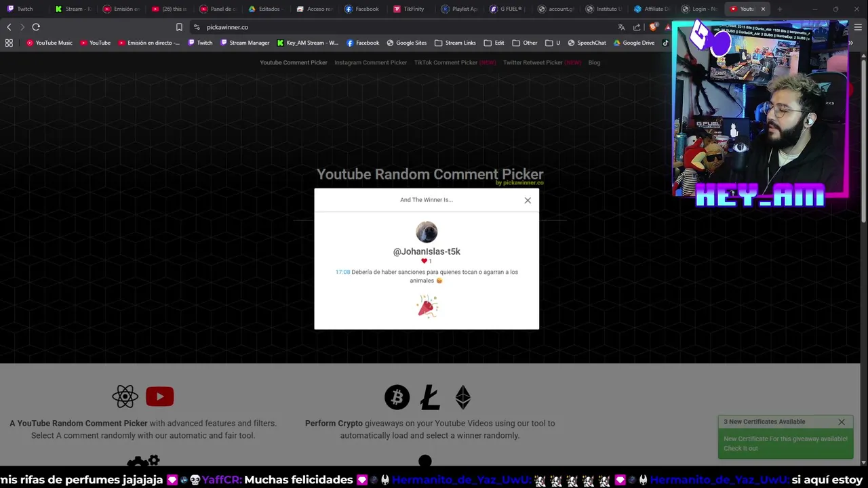Switch to the G FUEL tab
This screenshot has width=868, height=488.
coord(508,9)
